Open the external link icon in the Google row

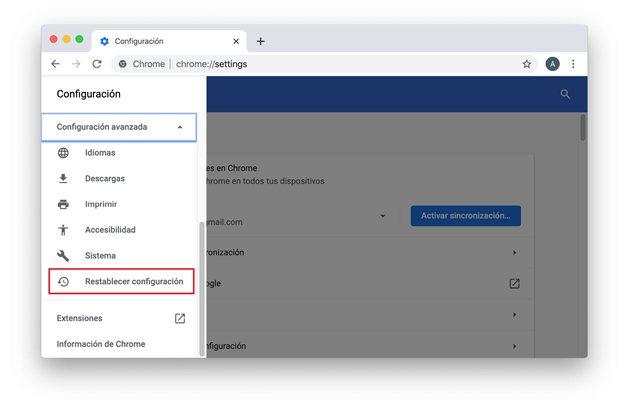pos(514,284)
